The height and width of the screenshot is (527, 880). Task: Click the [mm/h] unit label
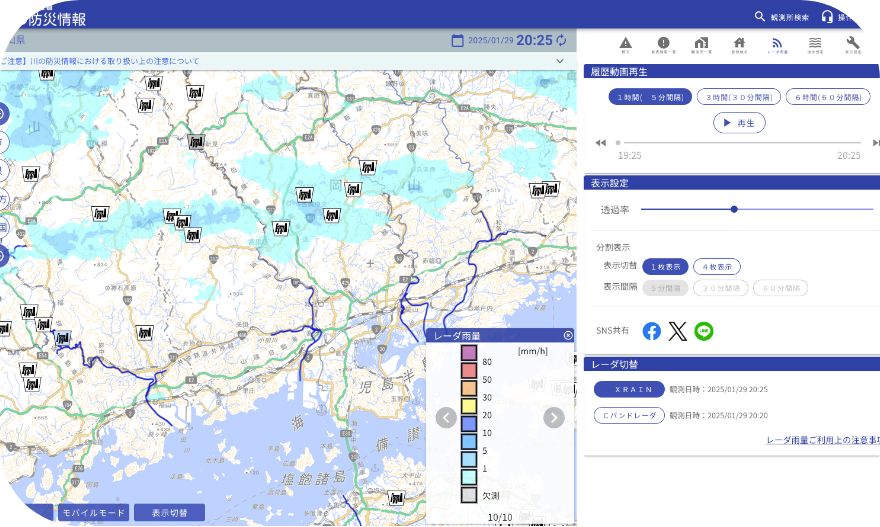click(533, 351)
